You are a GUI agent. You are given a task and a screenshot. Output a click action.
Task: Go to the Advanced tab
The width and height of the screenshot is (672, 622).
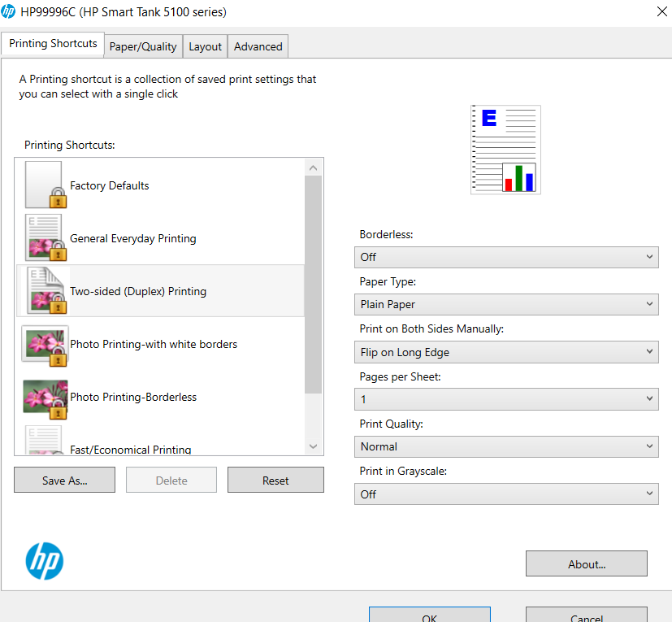tap(258, 46)
